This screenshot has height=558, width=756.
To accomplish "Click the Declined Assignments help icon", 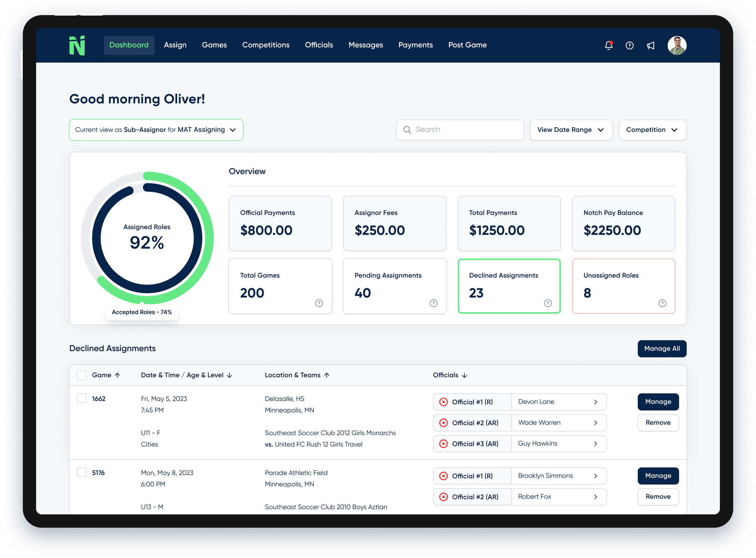I will pos(548,303).
